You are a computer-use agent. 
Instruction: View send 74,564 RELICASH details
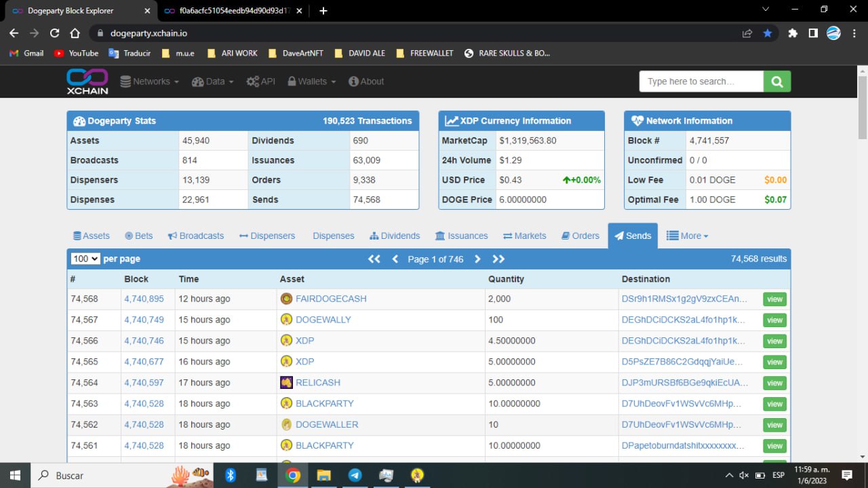(x=774, y=383)
